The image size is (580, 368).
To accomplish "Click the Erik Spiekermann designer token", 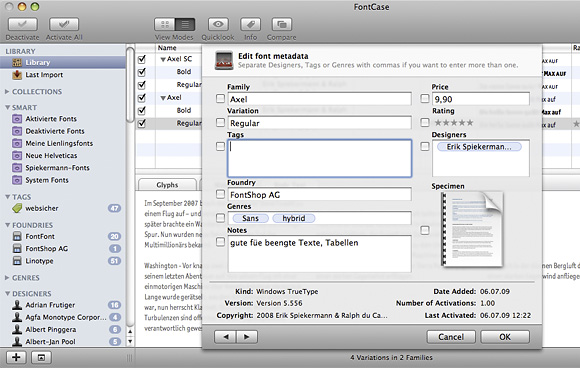I will tap(479, 147).
